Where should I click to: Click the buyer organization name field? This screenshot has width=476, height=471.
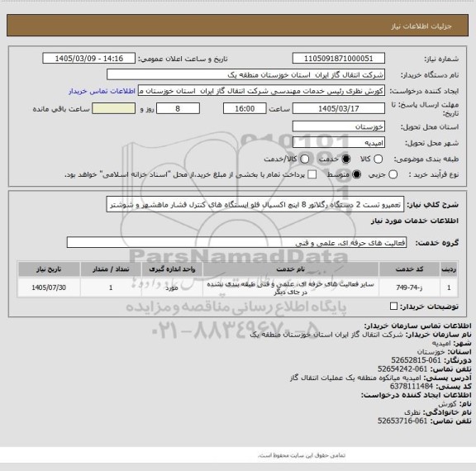pos(246,74)
